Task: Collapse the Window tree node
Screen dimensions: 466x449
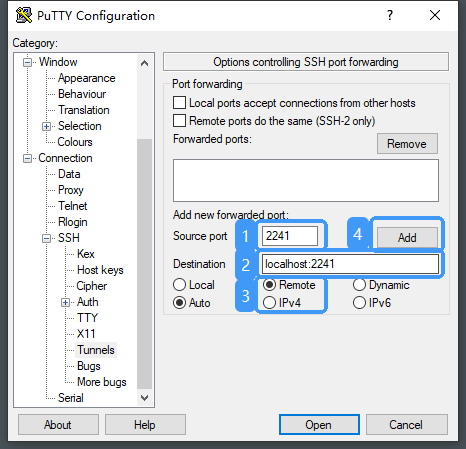Action: click(x=28, y=62)
